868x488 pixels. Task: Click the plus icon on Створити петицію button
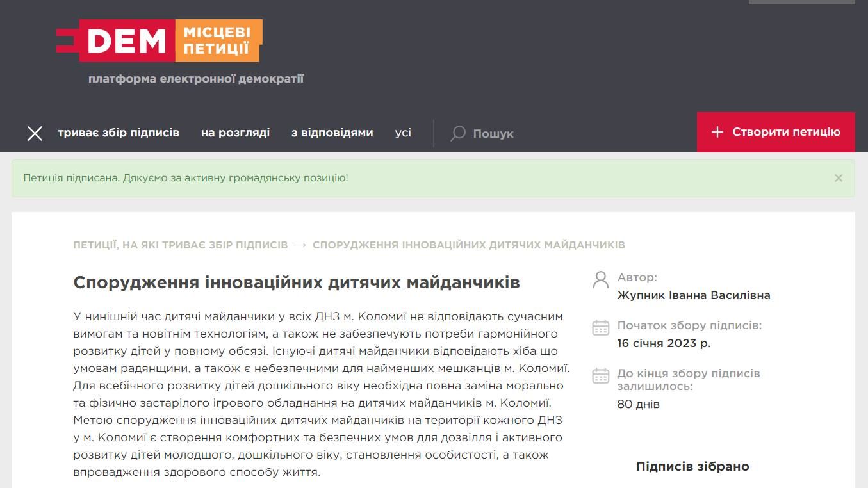[x=717, y=132]
